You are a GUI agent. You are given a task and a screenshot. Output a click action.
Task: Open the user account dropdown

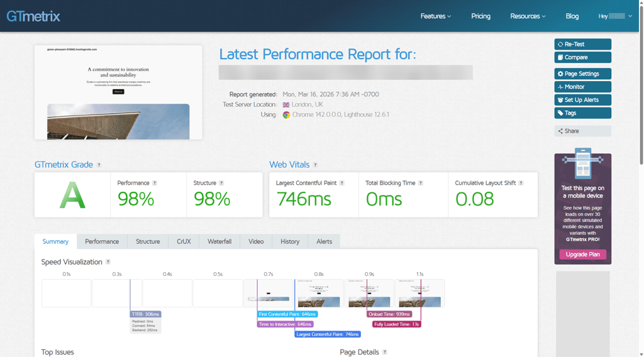coord(615,16)
